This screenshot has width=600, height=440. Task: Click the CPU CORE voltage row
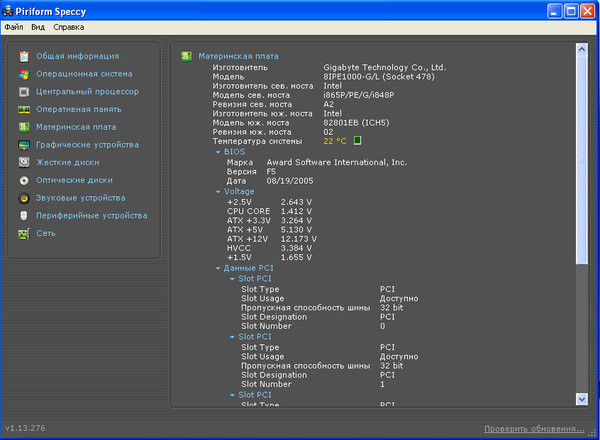coord(269,211)
